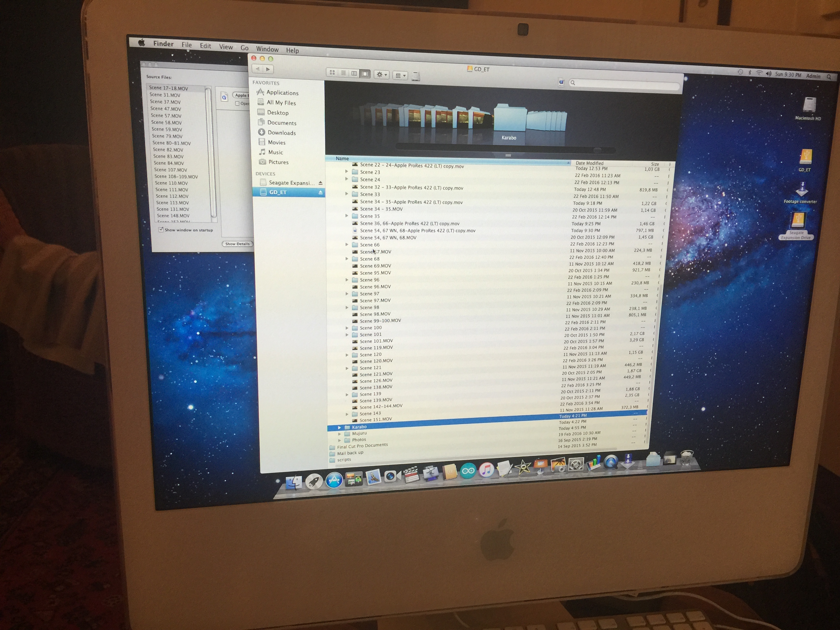Screen dimensions: 840x630
Task: Expand the Scene 66 folder
Action: (347, 244)
